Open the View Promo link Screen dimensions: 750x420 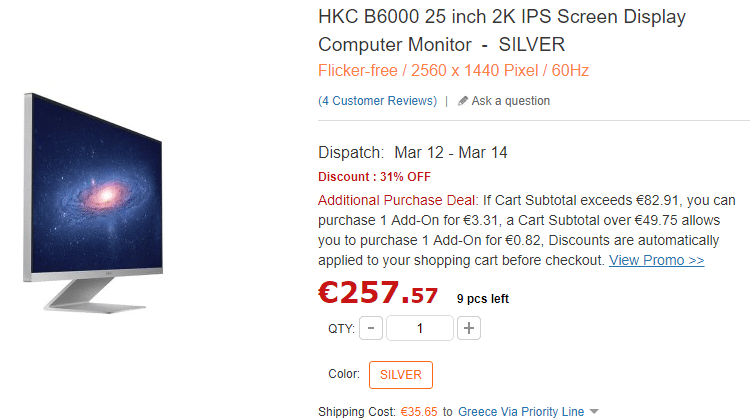coord(656,260)
